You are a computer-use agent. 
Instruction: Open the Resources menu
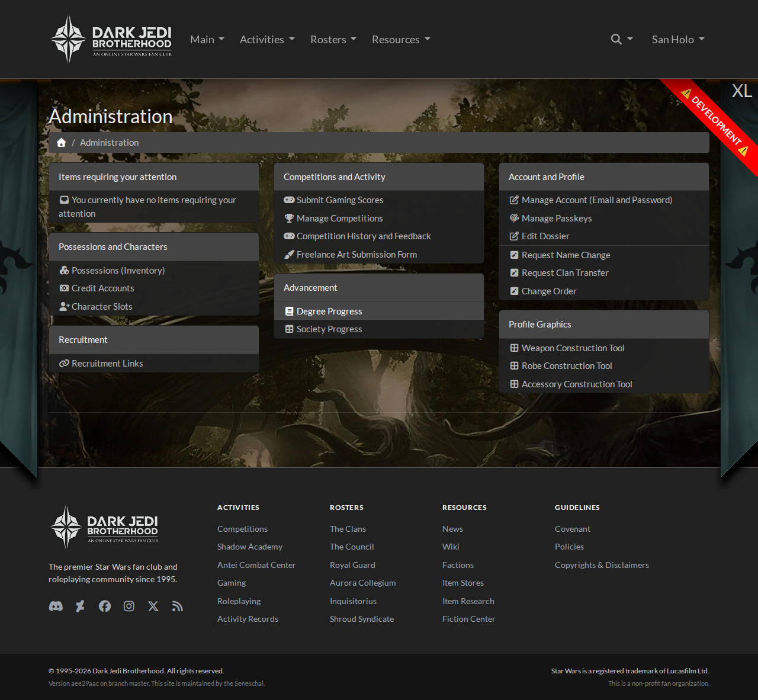tap(401, 40)
